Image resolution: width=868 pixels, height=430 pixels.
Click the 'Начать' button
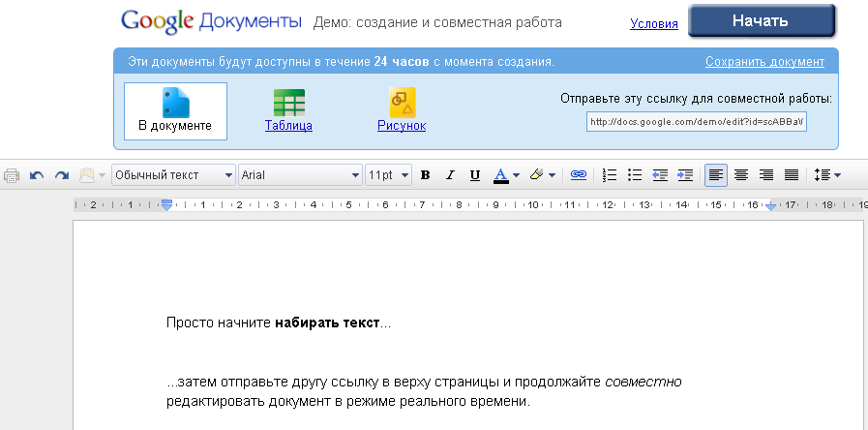[x=761, y=21]
